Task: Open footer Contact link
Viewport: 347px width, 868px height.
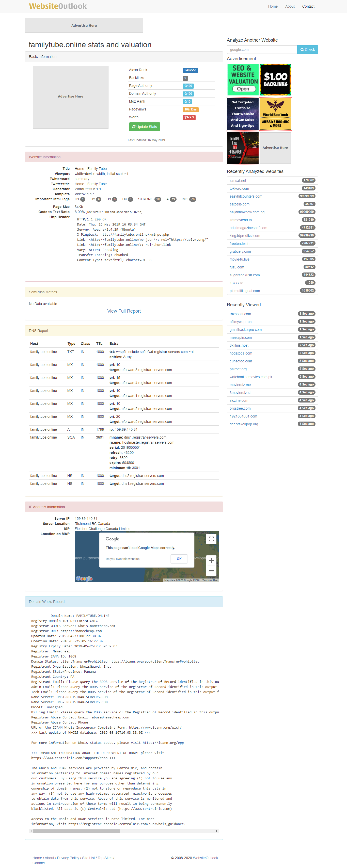Action: click(38, 863)
